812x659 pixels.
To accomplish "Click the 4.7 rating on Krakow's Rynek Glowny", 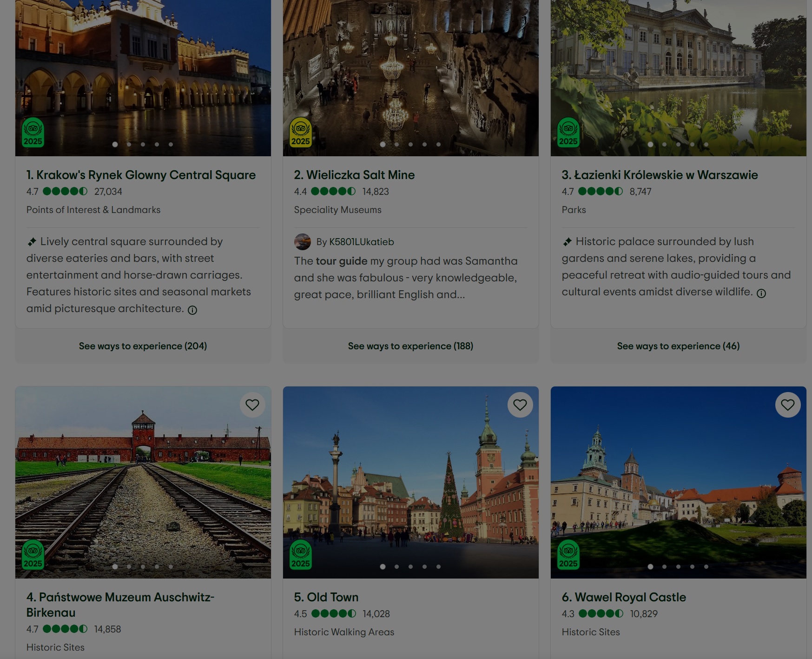I will 33,192.
